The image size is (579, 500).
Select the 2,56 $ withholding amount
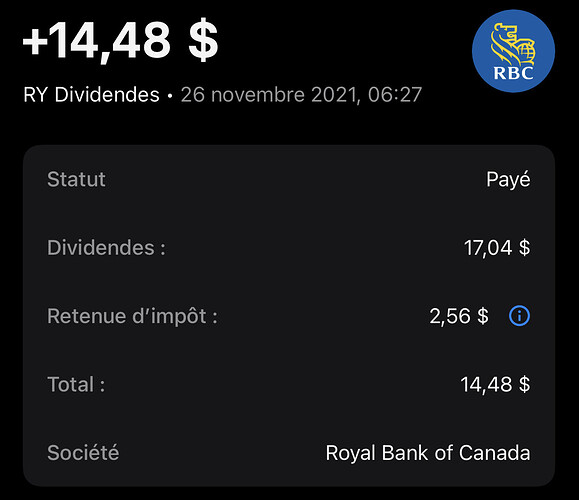click(459, 316)
